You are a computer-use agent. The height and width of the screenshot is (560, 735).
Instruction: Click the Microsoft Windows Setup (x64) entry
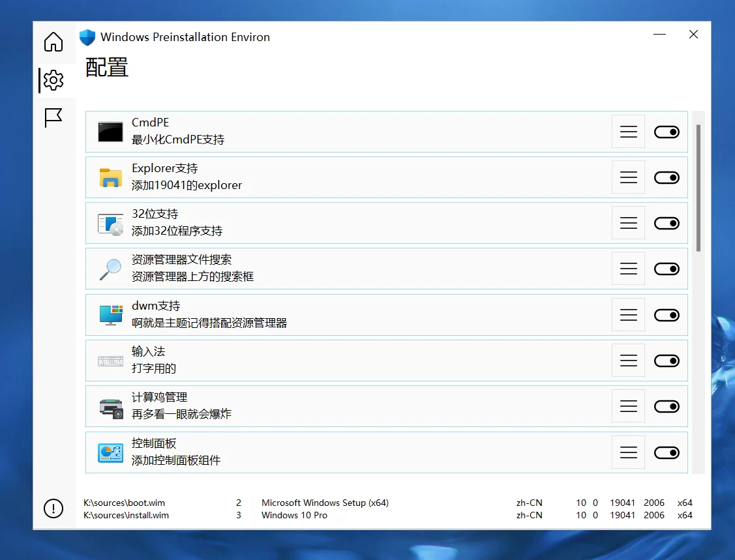point(325,503)
